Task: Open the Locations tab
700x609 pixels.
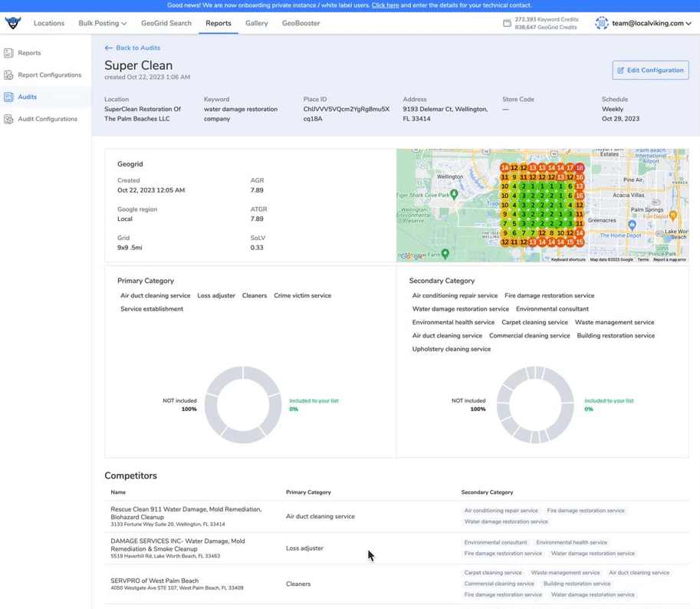Action: coord(49,23)
